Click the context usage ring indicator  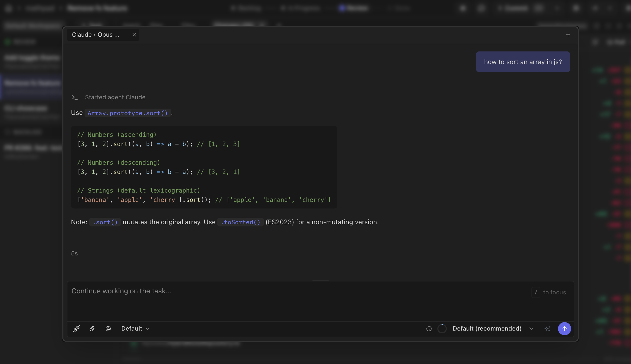click(442, 329)
